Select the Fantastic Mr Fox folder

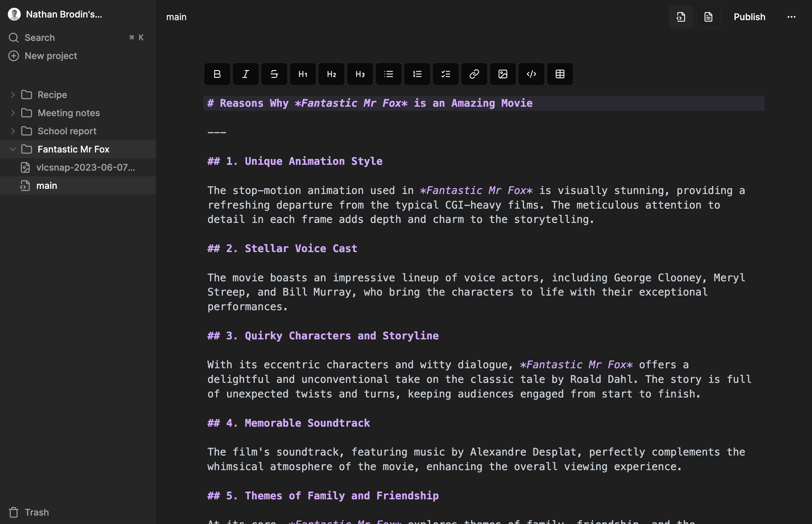[73, 149]
